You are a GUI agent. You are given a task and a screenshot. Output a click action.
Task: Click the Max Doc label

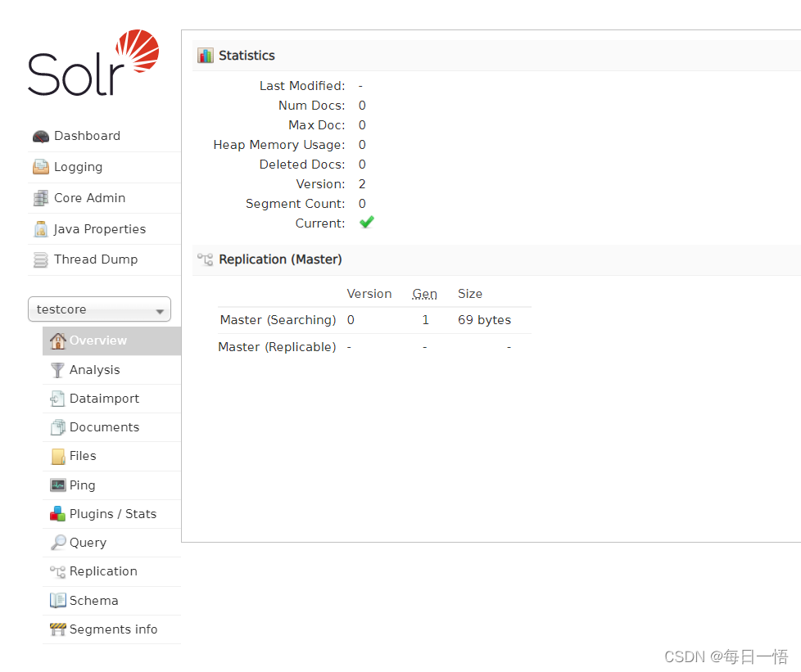317,125
